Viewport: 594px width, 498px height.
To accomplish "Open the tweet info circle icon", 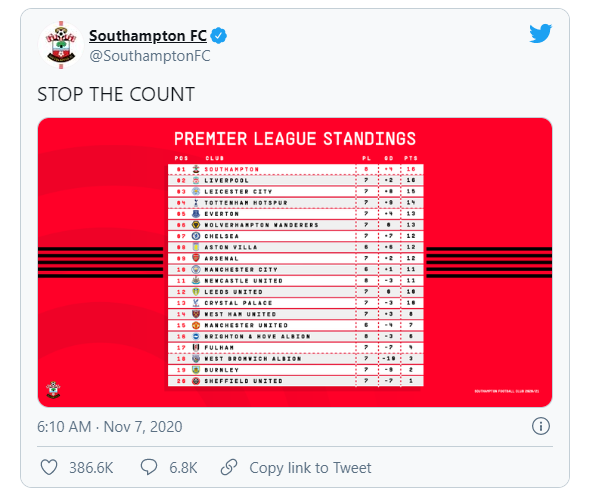I will click(541, 426).
